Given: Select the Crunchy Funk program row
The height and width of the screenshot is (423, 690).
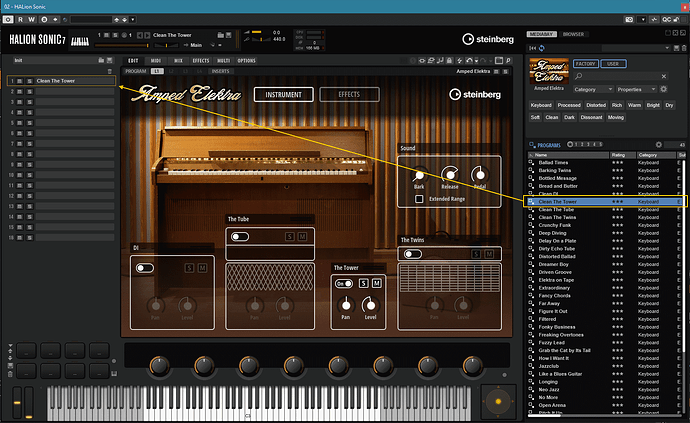Looking at the screenshot, I should click(604, 225).
